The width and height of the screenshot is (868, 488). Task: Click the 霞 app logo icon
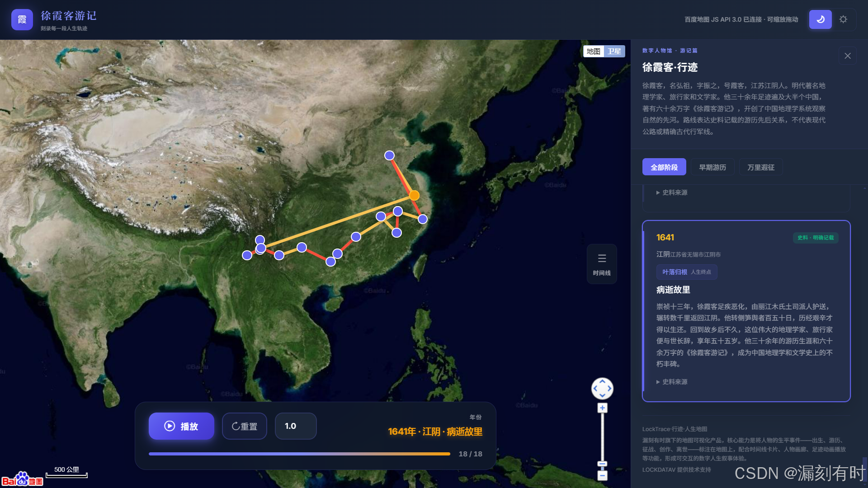(22, 19)
